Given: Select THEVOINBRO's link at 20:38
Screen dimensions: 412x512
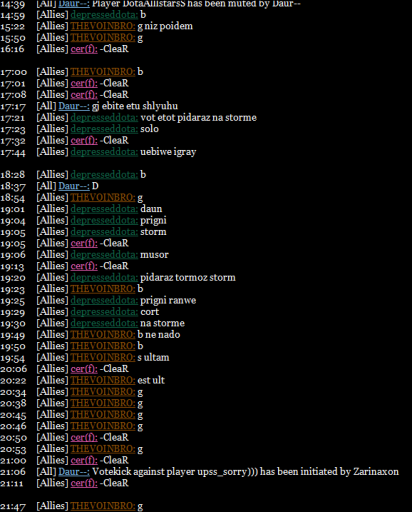Looking at the screenshot, I should [x=103, y=403].
